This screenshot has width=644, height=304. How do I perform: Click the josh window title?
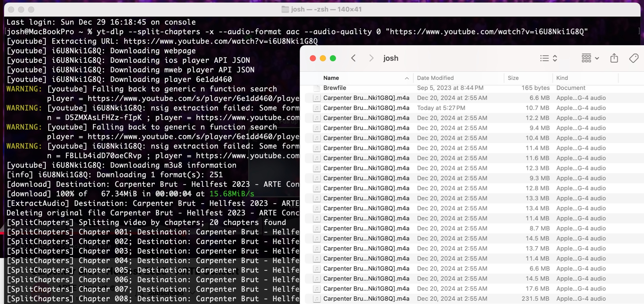391,58
